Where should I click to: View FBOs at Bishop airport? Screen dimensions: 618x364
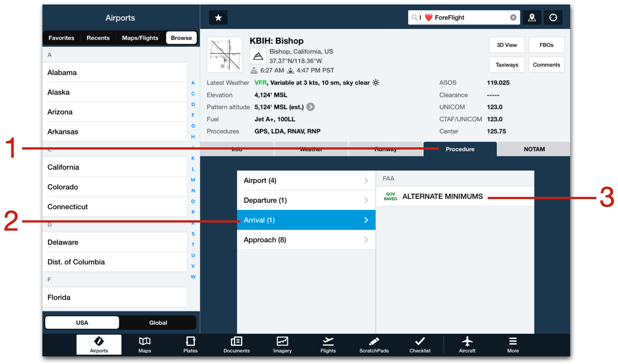pyautogui.click(x=546, y=45)
